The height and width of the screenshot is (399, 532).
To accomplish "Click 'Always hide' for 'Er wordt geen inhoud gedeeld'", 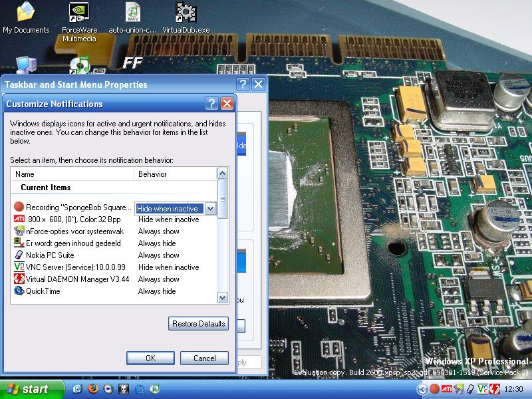I will pyautogui.click(x=157, y=243).
